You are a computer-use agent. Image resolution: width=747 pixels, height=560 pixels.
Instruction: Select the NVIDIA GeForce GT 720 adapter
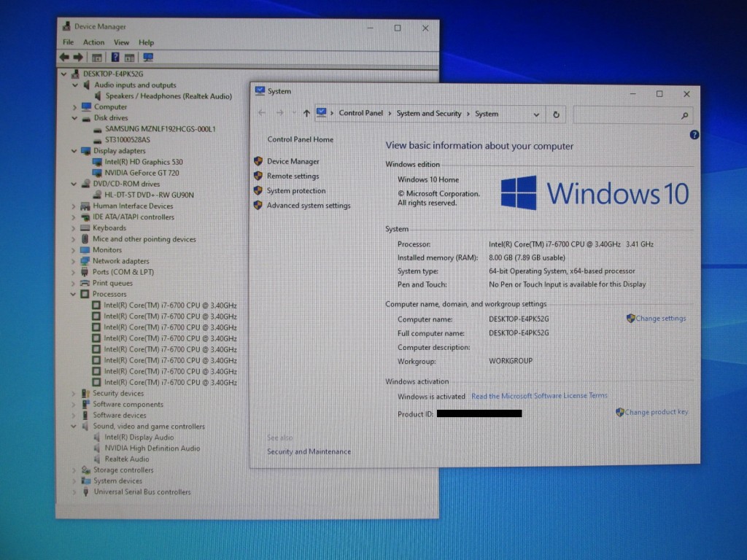[x=142, y=173]
